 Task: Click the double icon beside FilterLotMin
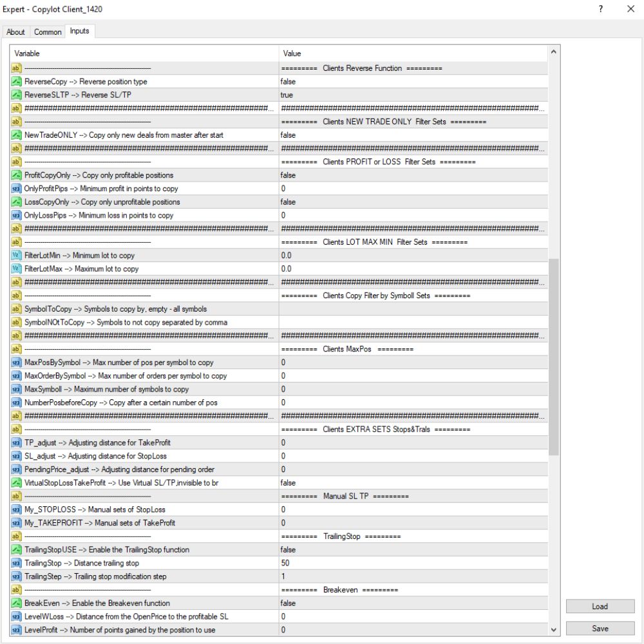pos(16,255)
